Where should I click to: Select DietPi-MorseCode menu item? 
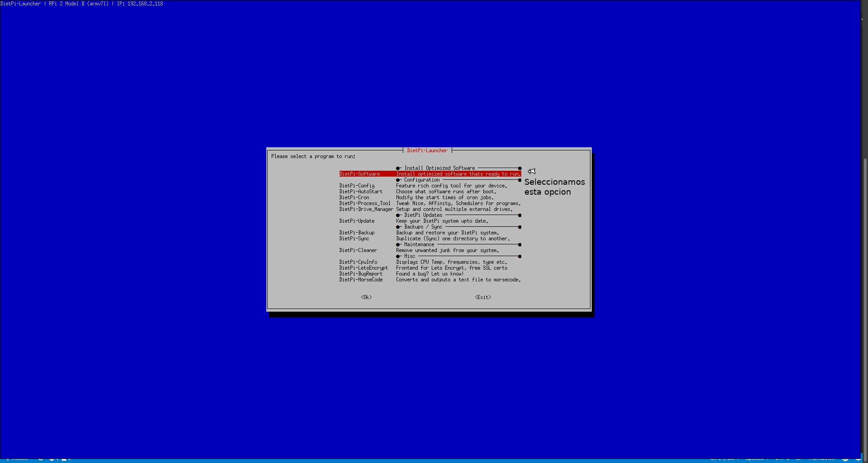tap(361, 280)
